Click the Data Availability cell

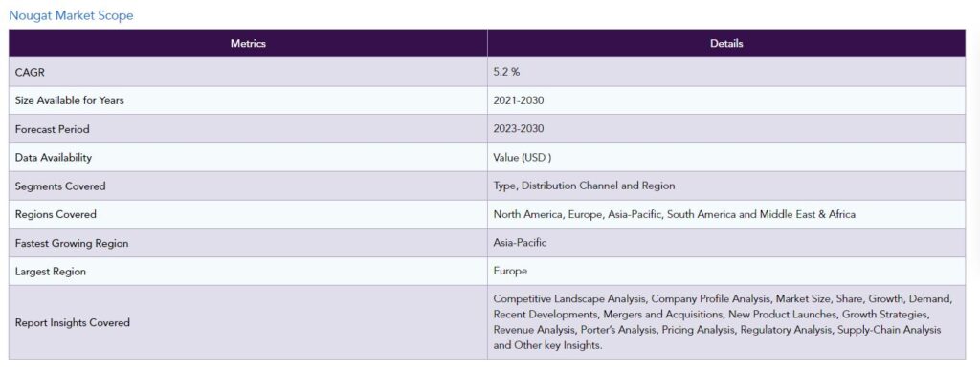click(248, 157)
